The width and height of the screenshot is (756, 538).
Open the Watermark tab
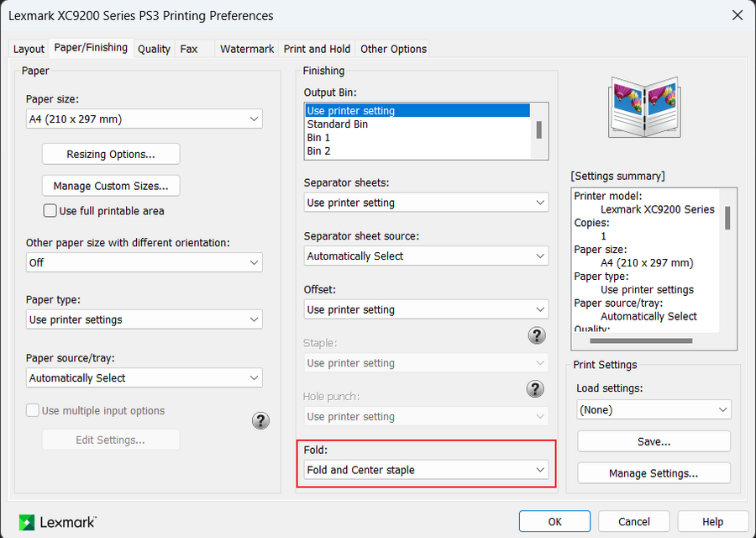pyautogui.click(x=246, y=49)
